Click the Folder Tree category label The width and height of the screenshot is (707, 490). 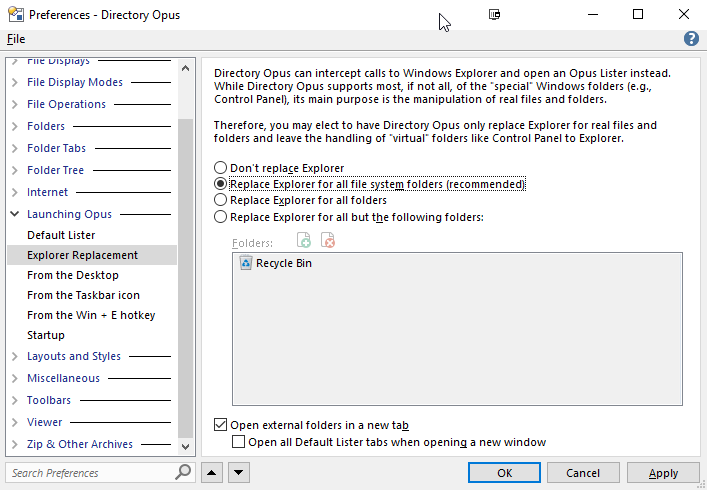tap(55, 170)
